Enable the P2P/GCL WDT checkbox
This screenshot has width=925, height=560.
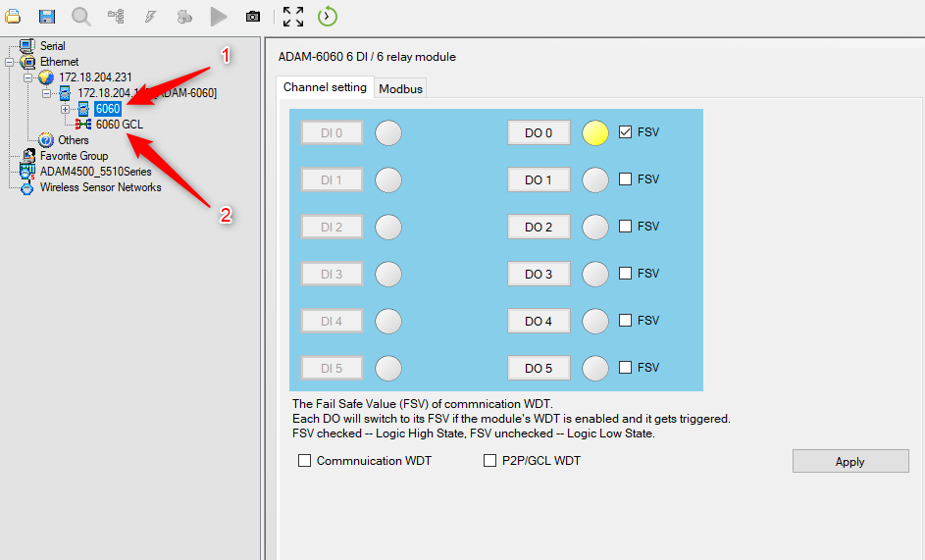pyautogui.click(x=489, y=460)
